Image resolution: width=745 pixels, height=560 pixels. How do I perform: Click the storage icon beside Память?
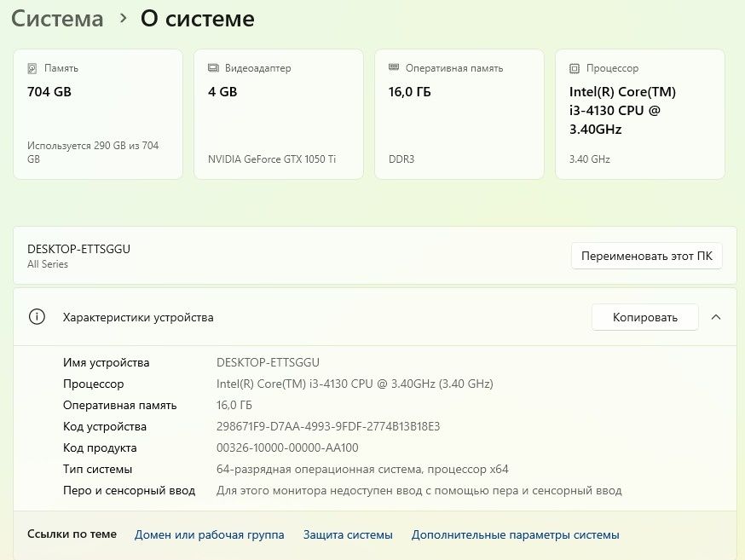click(32, 68)
